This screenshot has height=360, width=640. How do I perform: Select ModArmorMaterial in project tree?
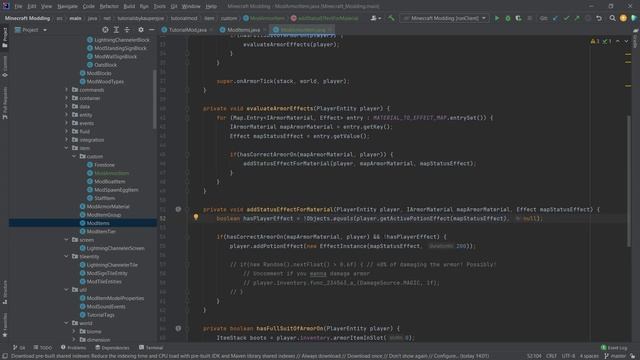coord(108,207)
